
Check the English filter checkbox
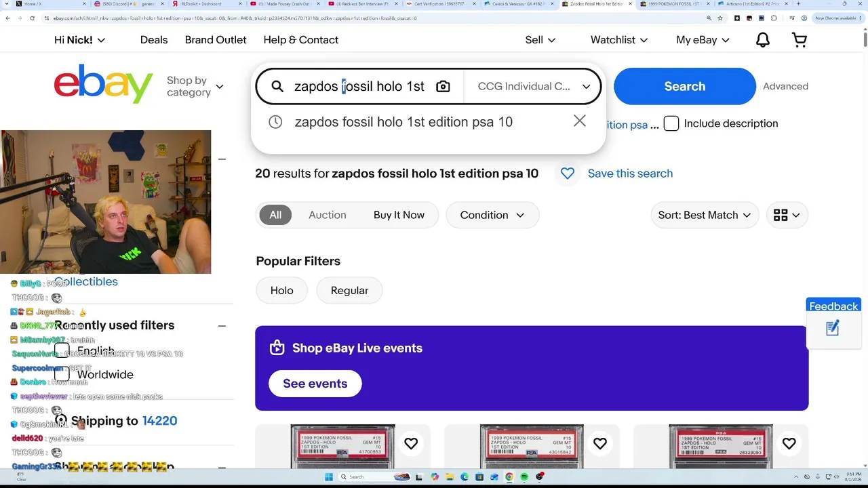click(x=62, y=351)
